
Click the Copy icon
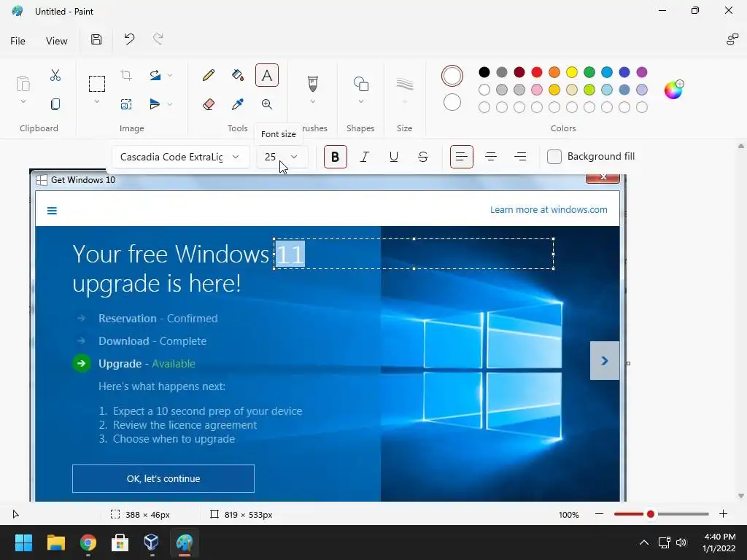(x=55, y=104)
